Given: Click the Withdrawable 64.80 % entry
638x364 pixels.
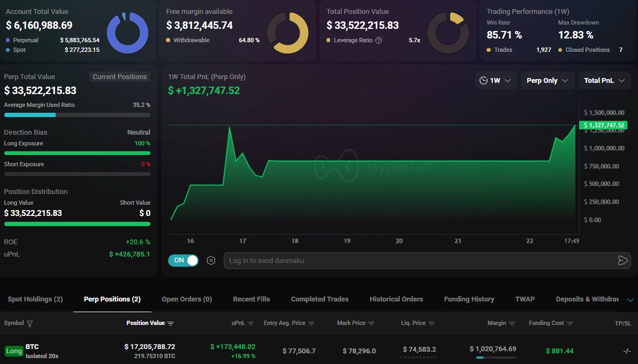Looking at the screenshot, I should [213, 40].
